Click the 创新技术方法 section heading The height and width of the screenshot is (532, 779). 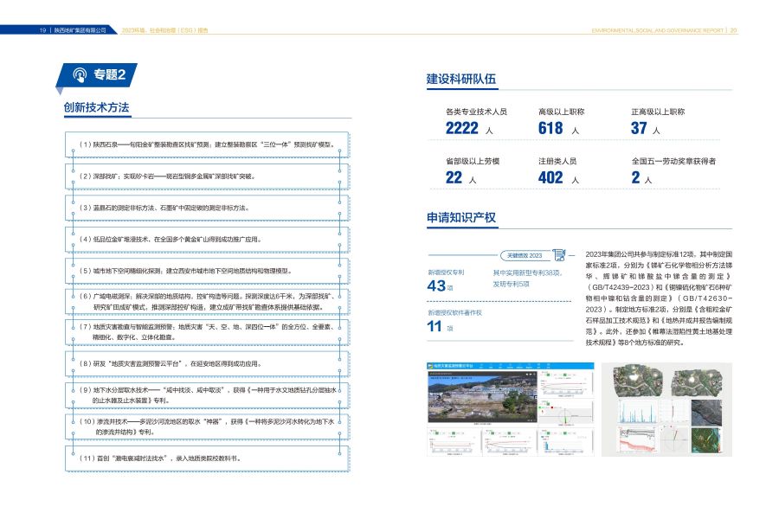pos(96,107)
